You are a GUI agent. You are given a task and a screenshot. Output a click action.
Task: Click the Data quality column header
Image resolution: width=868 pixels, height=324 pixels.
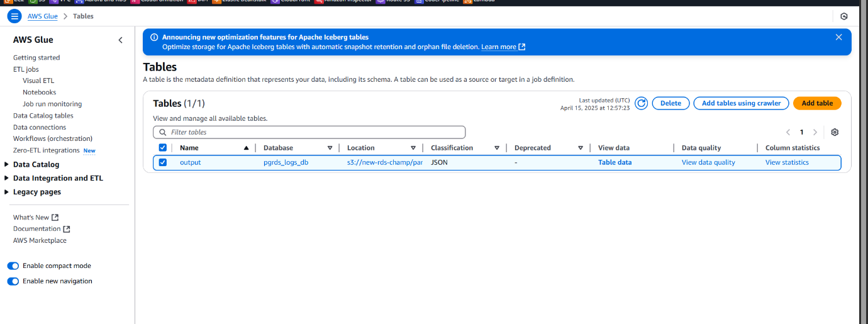tap(701, 148)
